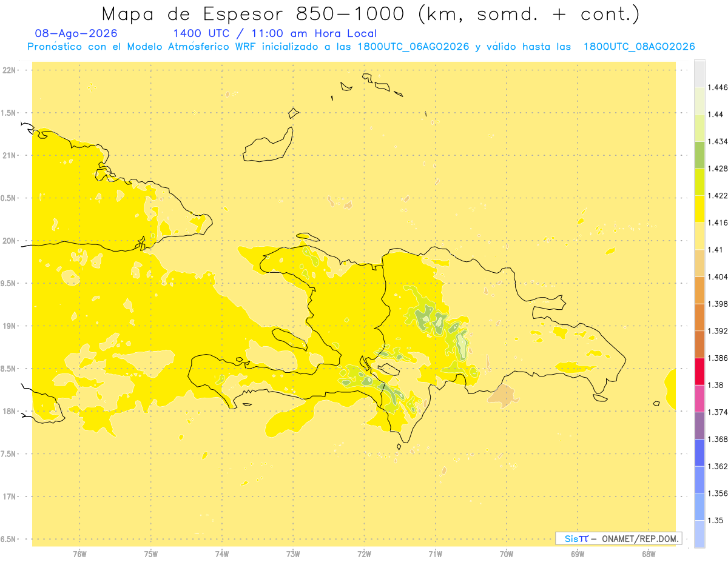Click the 19N latitude label

click(9, 326)
